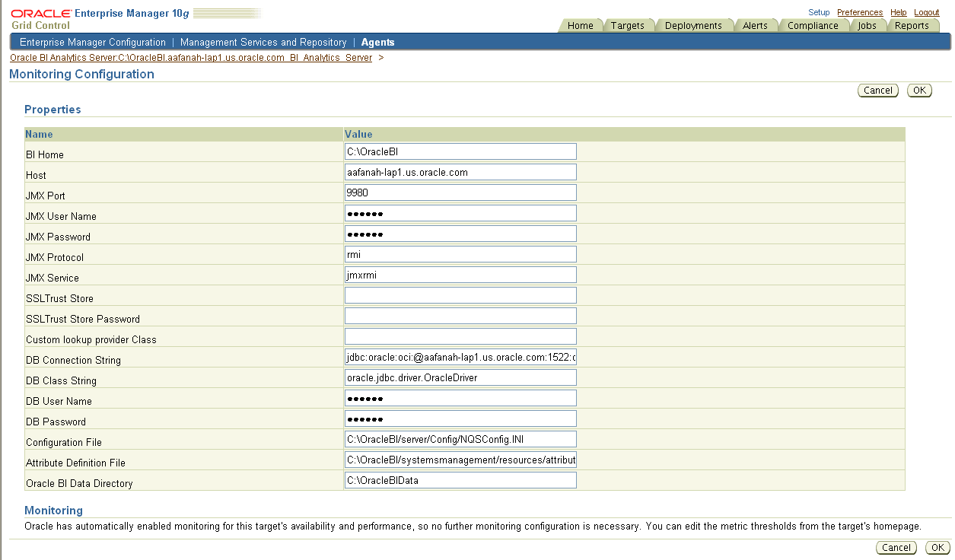Click the Configuration File field

(x=460, y=439)
